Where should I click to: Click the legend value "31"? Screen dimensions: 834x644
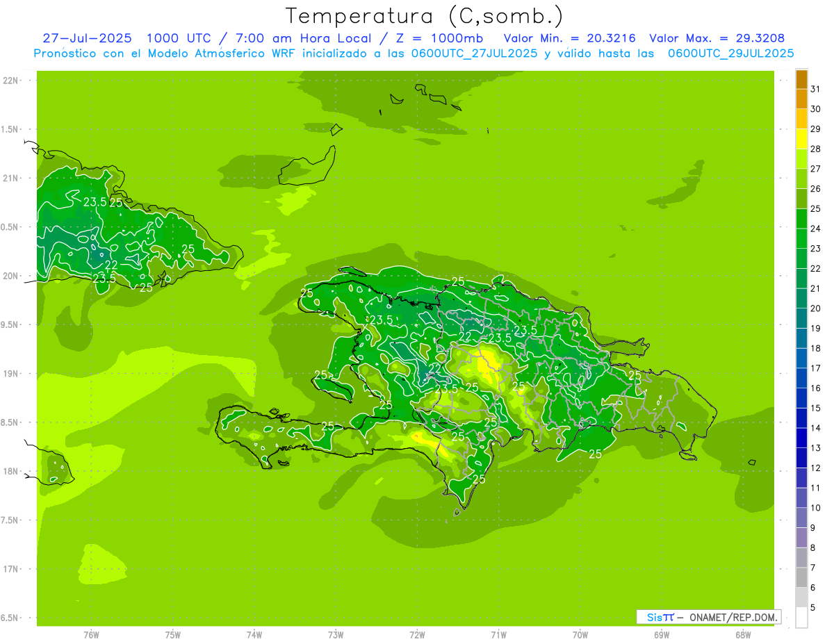coord(815,89)
